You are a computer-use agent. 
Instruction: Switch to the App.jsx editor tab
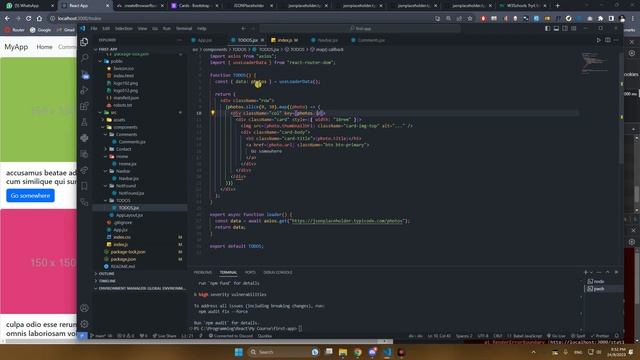click(x=204, y=40)
